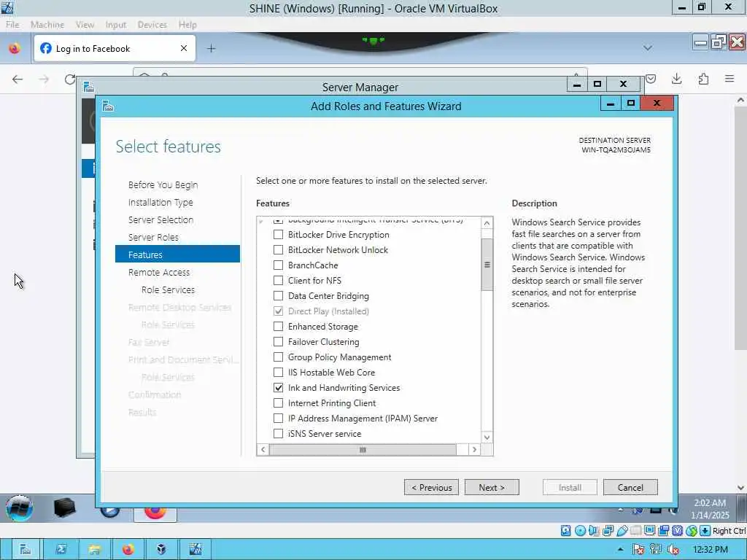Go back in the Firefox browser
Screen dimensions: 747x560
[x=18, y=79]
